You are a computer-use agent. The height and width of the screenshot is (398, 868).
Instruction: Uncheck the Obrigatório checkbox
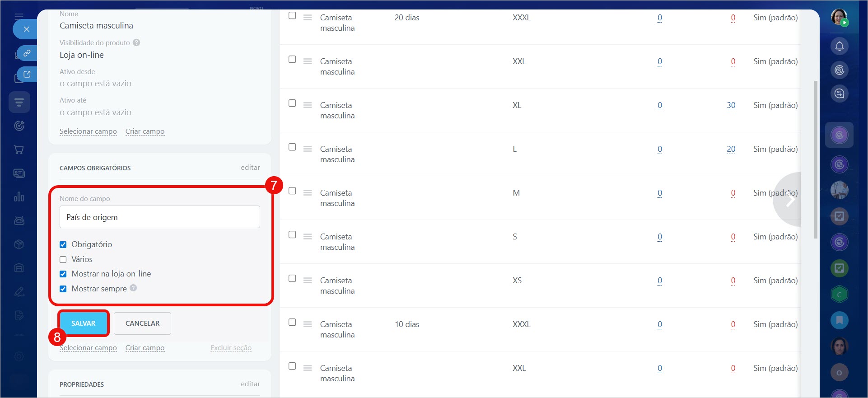point(63,244)
